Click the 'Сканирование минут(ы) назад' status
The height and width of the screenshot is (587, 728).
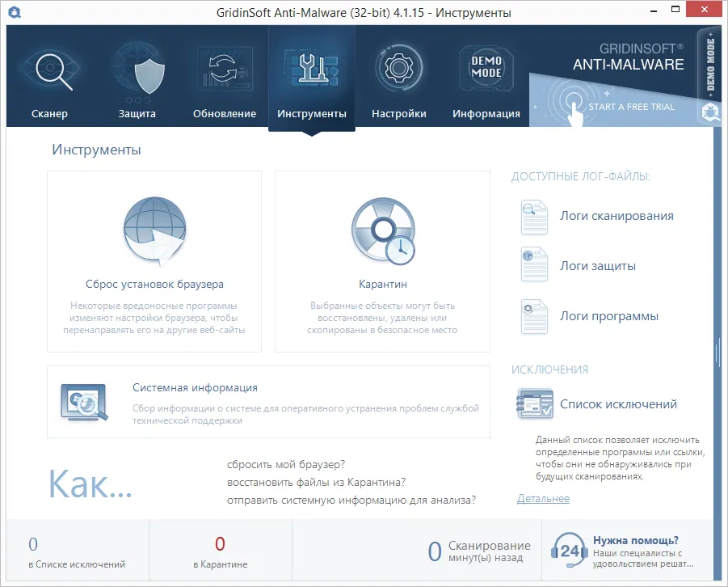point(478,551)
